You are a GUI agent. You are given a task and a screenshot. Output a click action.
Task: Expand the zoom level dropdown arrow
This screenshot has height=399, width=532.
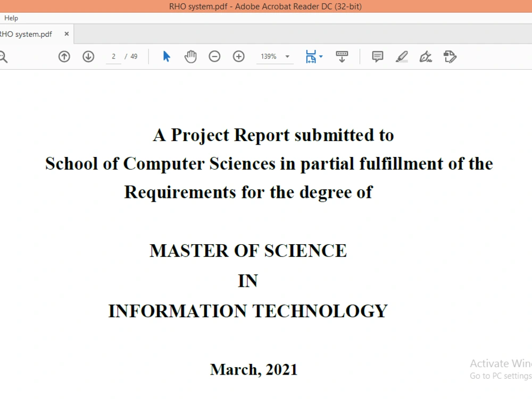pyautogui.click(x=287, y=57)
